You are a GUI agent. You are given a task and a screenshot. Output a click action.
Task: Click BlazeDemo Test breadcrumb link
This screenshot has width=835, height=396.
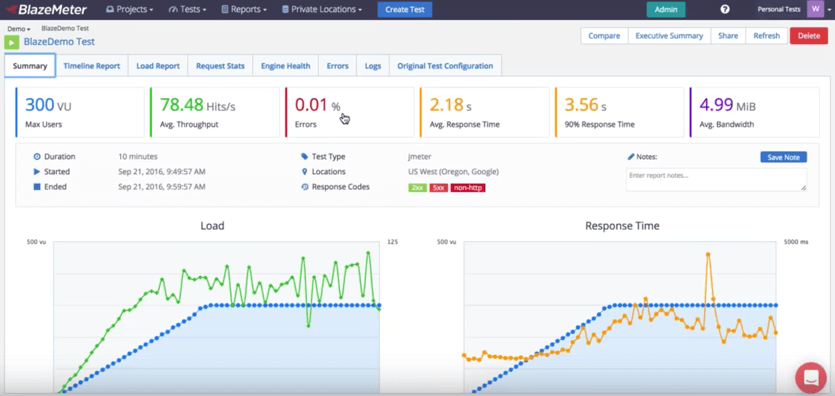65,28
